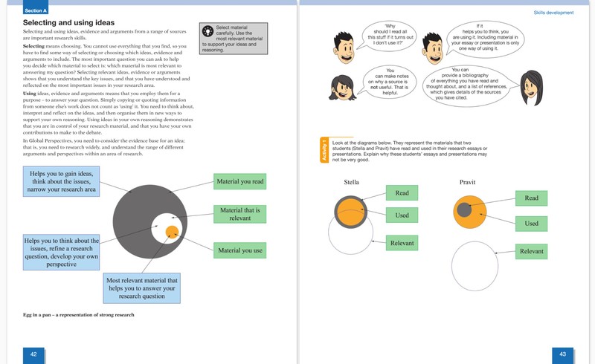Click the 'Material you use' green box
Screen dimensions: 595x364
(x=239, y=250)
